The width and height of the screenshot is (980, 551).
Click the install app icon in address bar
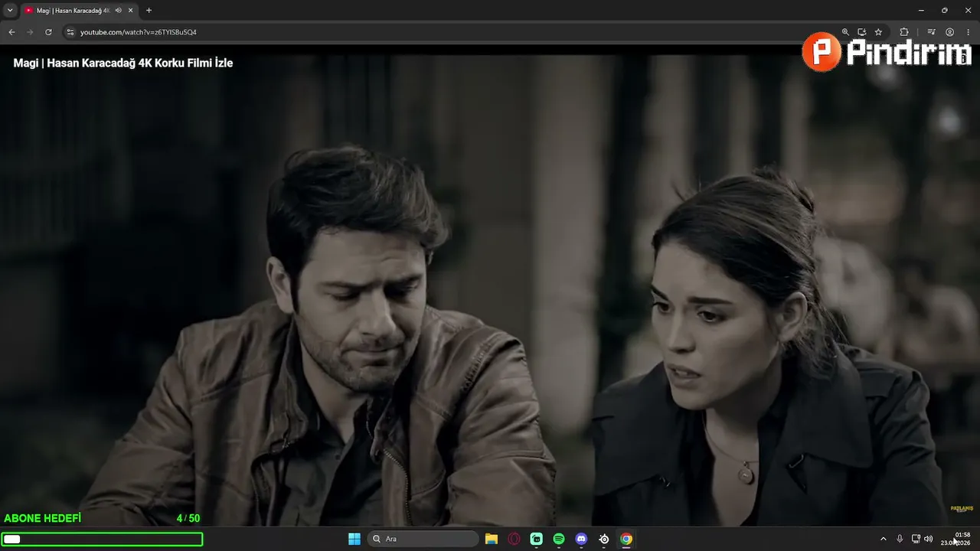click(861, 32)
